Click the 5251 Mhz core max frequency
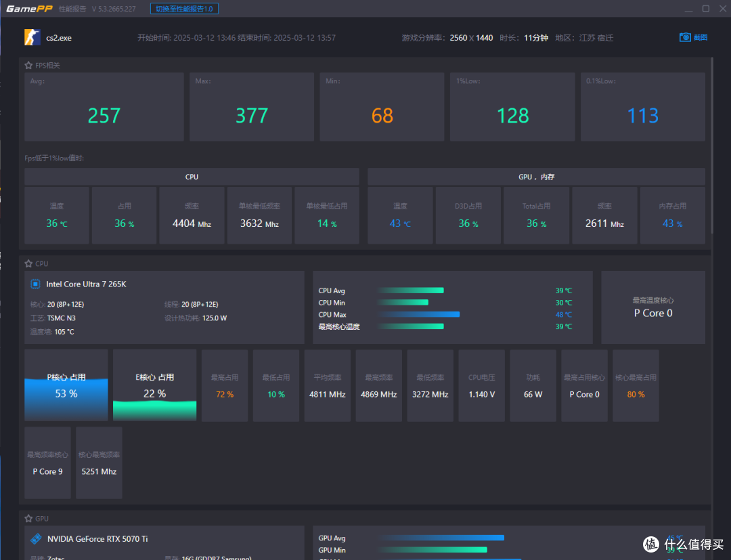 coord(99,471)
